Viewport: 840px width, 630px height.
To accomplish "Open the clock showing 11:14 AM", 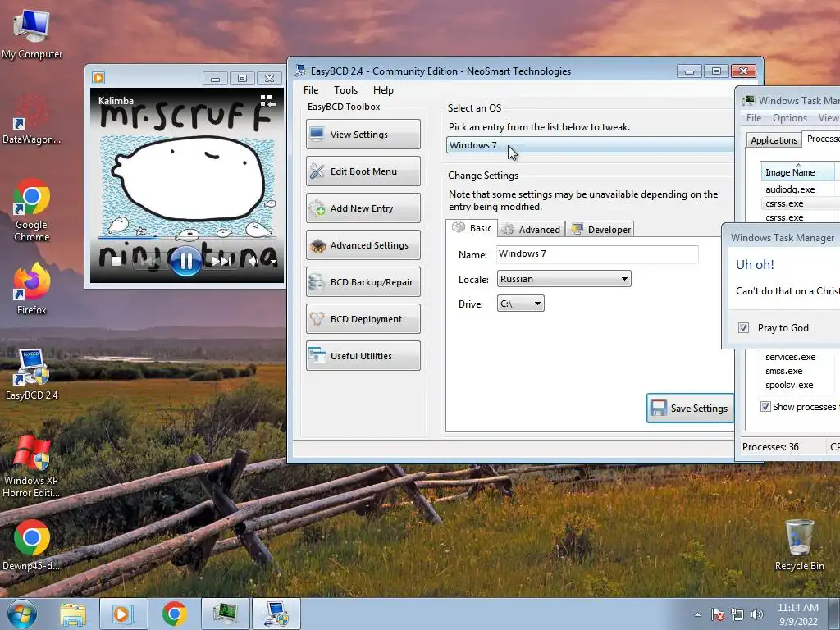I will pos(797,614).
